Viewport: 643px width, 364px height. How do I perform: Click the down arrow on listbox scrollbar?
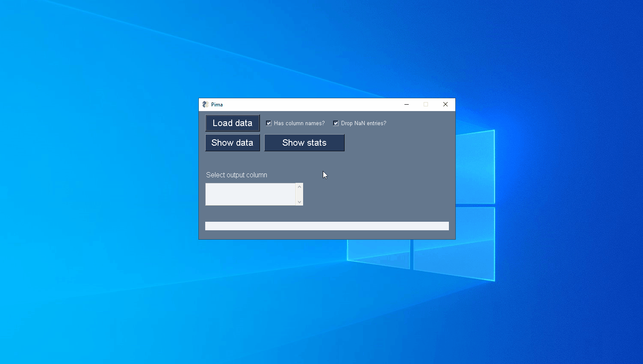pyautogui.click(x=299, y=203)
